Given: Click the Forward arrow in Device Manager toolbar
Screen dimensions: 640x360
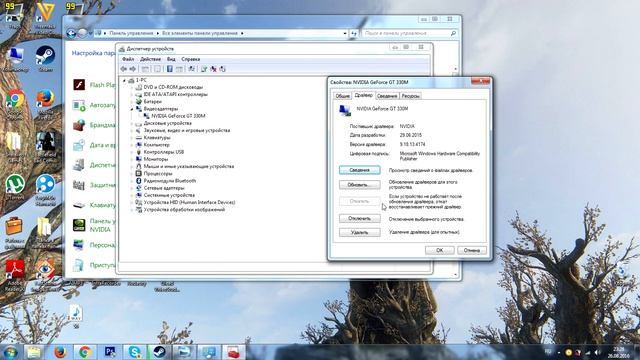Looking at the screenshot, I should (x=133, y=69).
